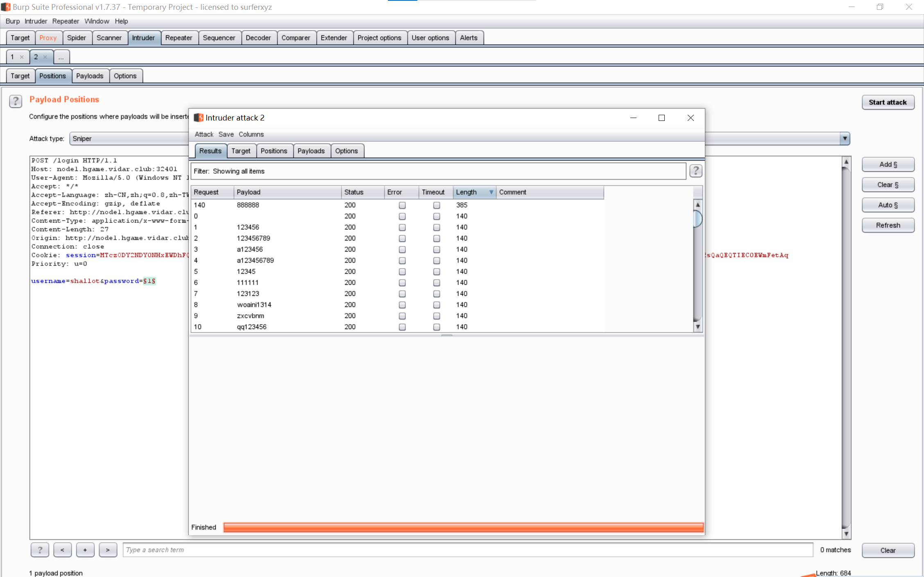Click the plus search options button

tap(85, 550)
